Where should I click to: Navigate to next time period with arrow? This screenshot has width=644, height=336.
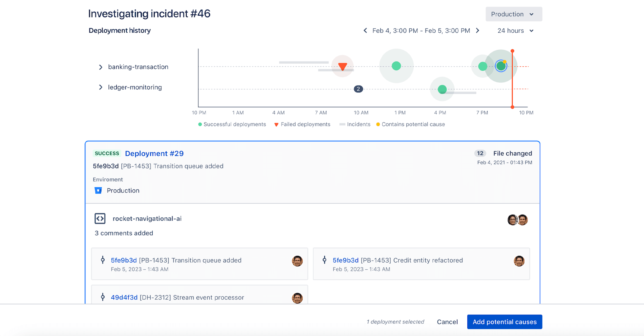(479, 30)
